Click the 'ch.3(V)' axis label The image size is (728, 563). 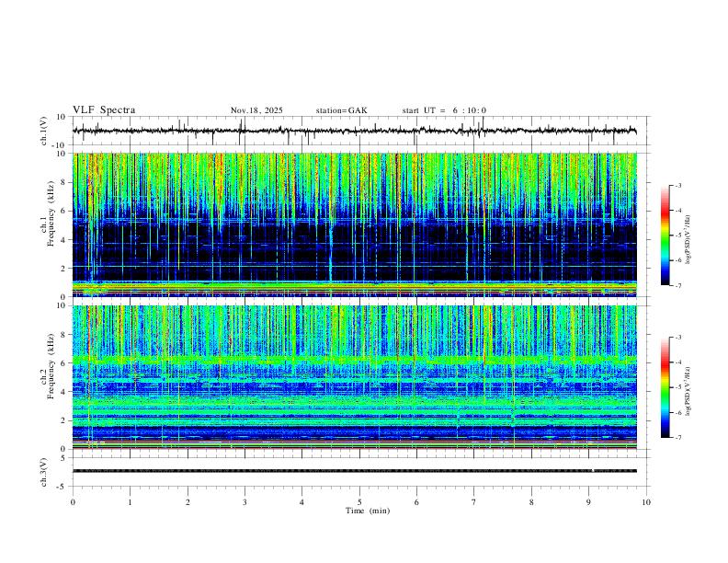44,472
